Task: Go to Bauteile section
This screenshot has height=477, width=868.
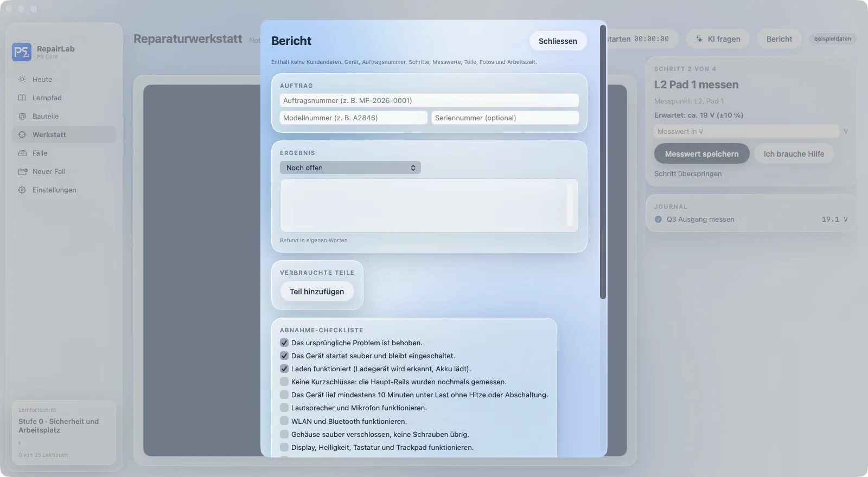Action: click(x=64, y=116)
